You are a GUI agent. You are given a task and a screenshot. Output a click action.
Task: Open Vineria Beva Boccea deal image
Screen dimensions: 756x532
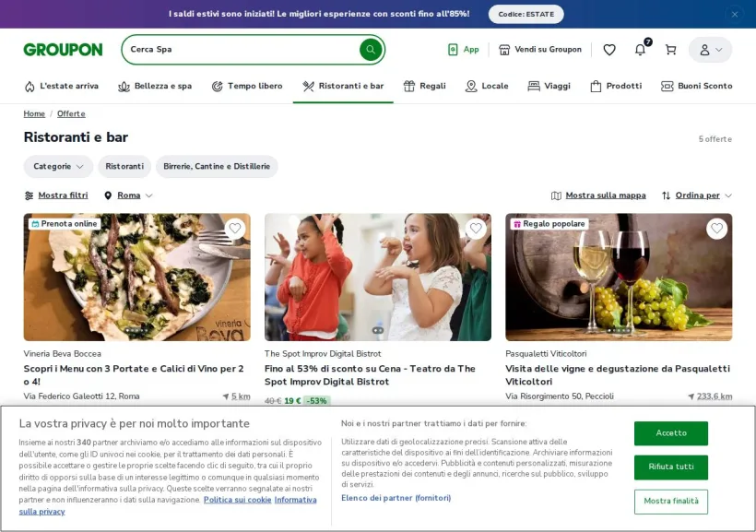[x=137, y=278]
